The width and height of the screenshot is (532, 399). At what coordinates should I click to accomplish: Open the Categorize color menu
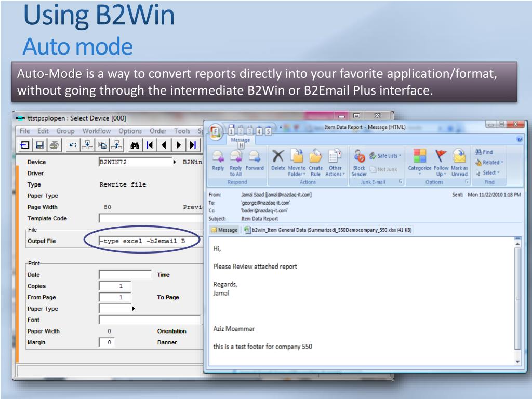tap(420, 163)
